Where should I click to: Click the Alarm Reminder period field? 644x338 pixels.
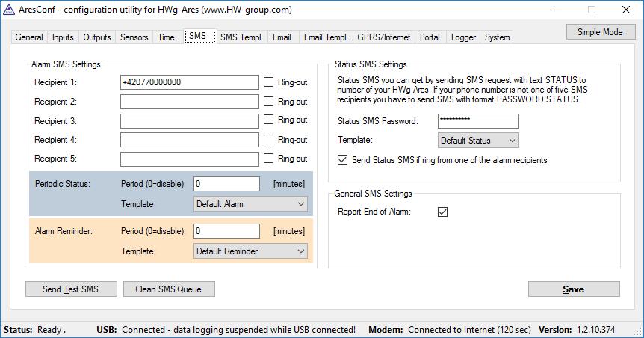tap(226, 230)
